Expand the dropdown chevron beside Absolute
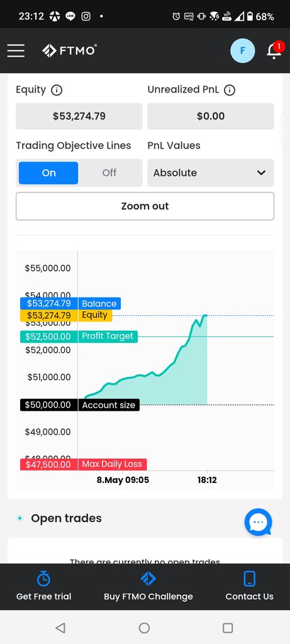This screenshot has height=644, width=290. pos(261,173)
